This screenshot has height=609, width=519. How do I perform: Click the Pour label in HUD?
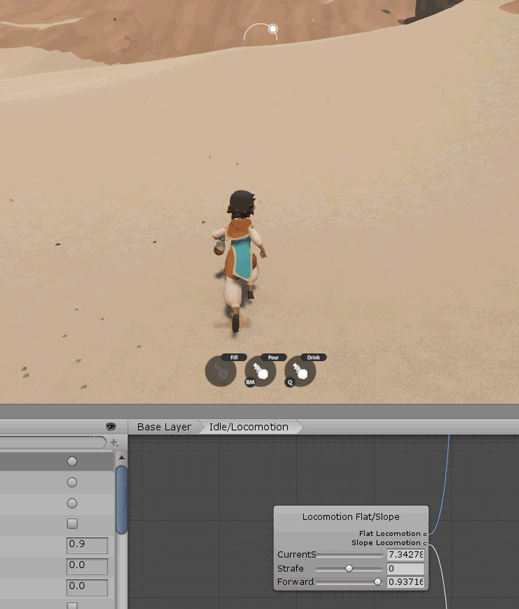[273, 357]
